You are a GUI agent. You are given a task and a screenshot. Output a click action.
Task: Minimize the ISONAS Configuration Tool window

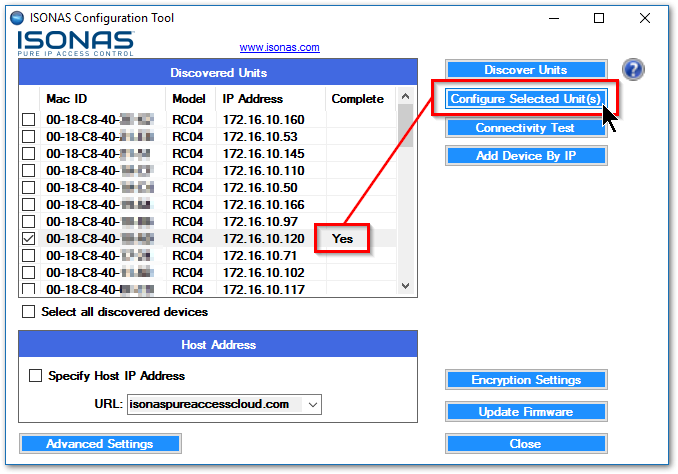point(554,18)
